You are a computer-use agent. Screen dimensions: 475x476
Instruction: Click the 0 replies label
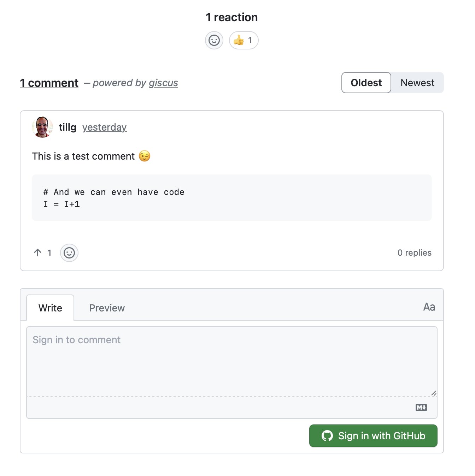tap(414, 253)
